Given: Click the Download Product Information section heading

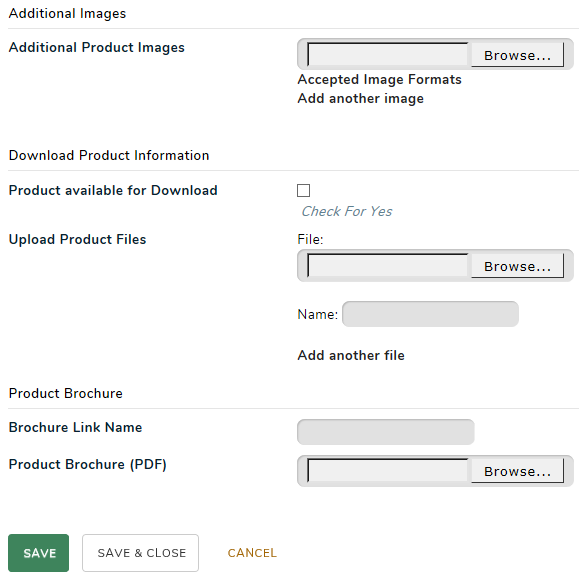Looking at the screenshot, I should 109,155.
